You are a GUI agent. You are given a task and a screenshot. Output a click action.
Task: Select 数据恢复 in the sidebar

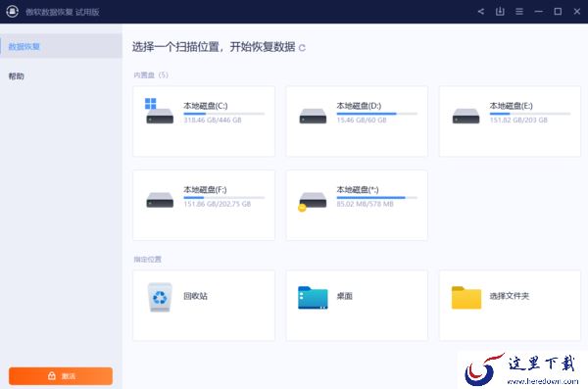coord(61,46)
